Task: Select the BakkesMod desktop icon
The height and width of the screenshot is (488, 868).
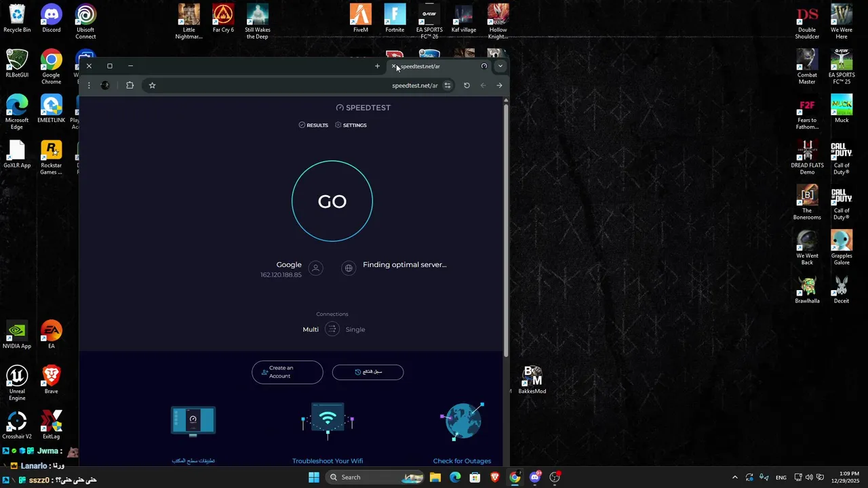Action: pyautogui.click(x=532, y=380)
